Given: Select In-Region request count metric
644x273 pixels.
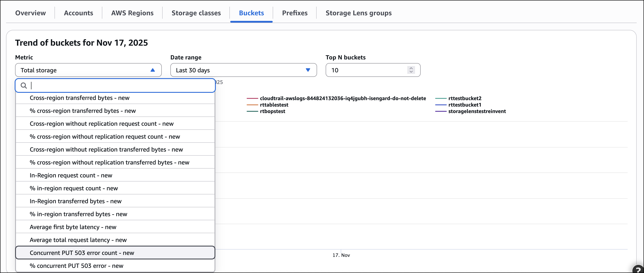Looking at the screenshot, I should (x=71, y=175).
